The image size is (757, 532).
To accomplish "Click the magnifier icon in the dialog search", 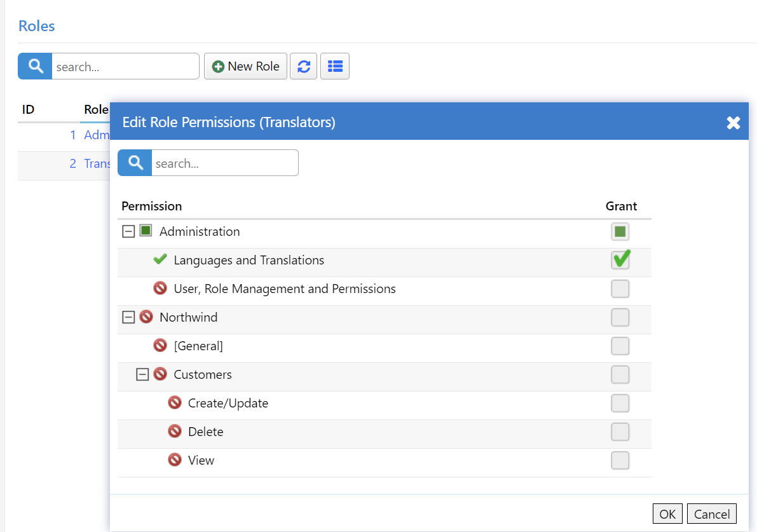I will 135,163.
